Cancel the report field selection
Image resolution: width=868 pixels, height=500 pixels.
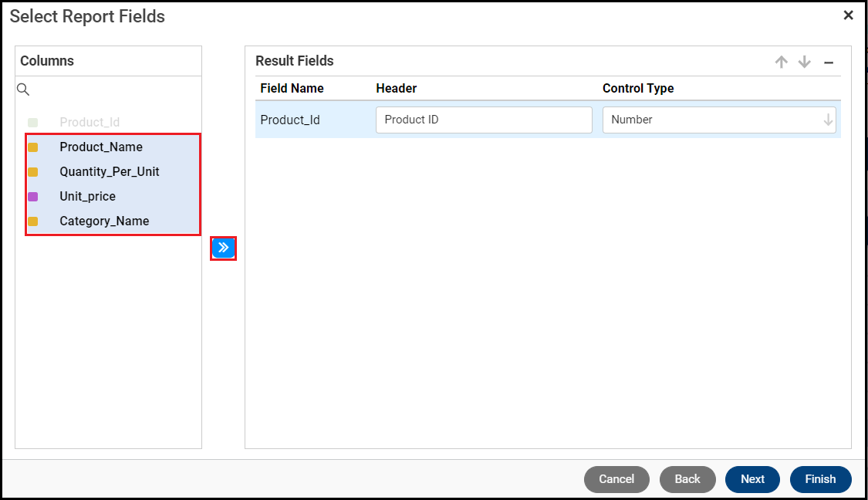pos(616,479)
